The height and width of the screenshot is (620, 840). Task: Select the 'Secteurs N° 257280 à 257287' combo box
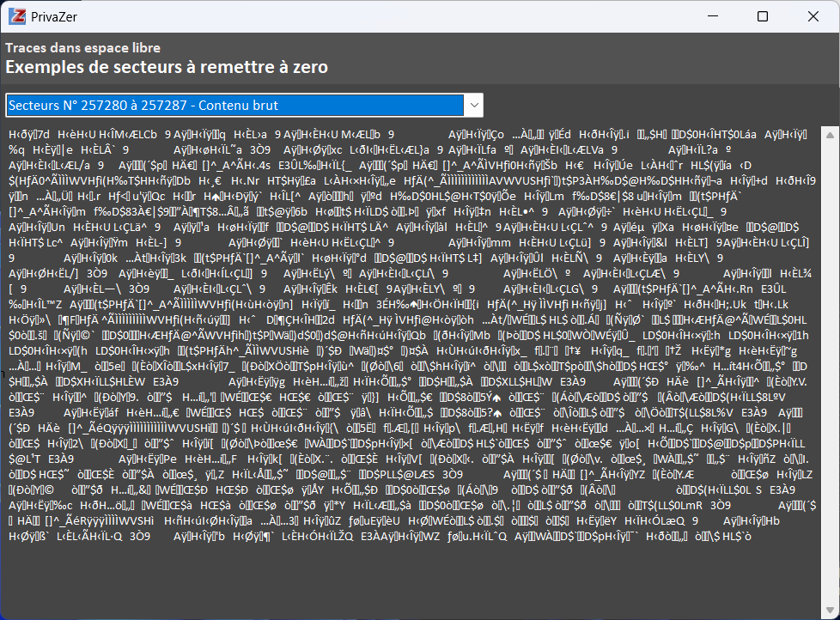[x=234, y=105]
